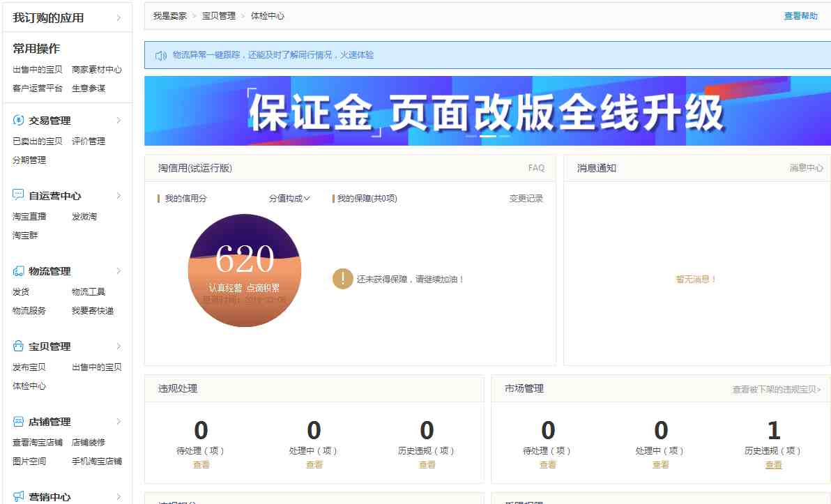Open 物流工具 in the sidebar
831x504 pixels.
pos(89,291)
